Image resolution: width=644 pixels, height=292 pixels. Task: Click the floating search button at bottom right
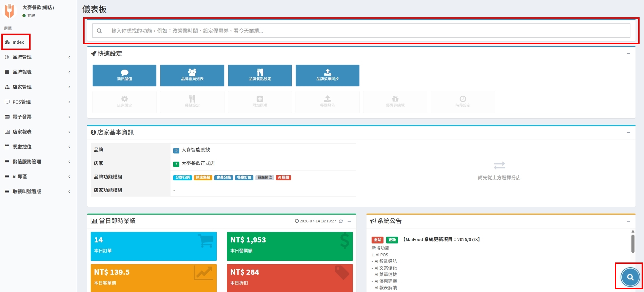tap(630, 277)
